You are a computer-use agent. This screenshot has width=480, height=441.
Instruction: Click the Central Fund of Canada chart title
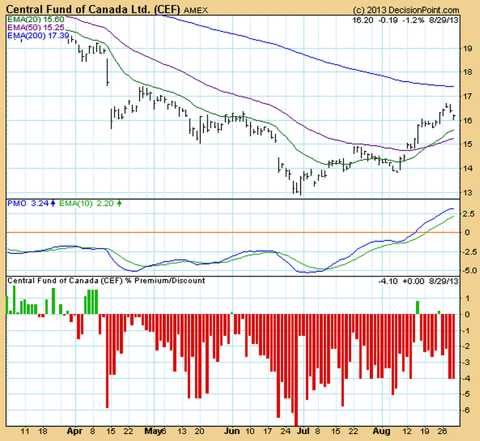click(93, 10)
